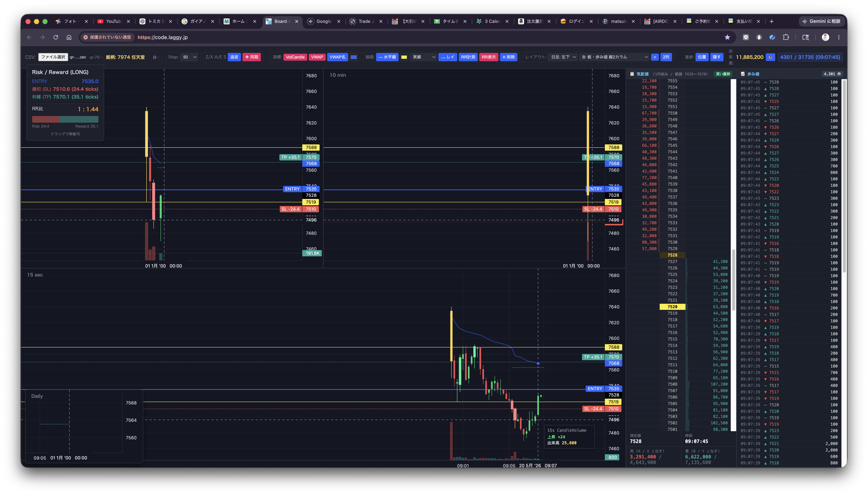Click the layout refresh icon button
The height and width of the screenshot is (495, 868).
click(x=655, y=57)
